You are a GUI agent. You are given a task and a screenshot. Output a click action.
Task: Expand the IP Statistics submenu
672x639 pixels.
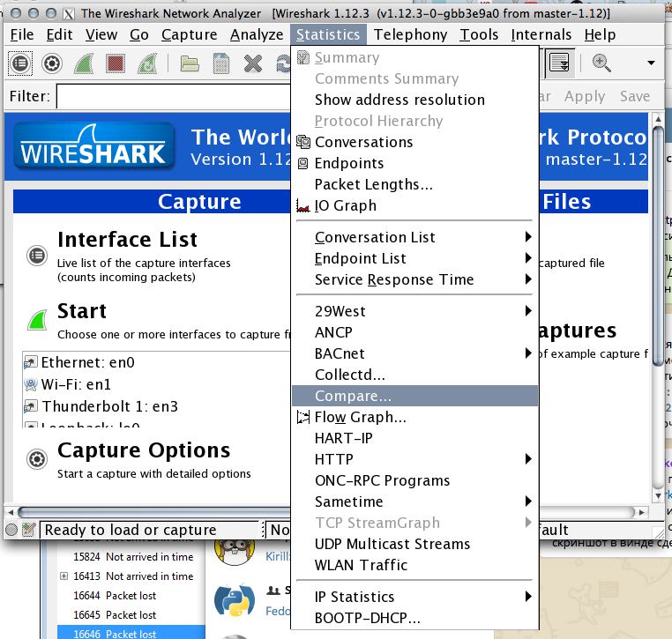click(x=414, y=597)
